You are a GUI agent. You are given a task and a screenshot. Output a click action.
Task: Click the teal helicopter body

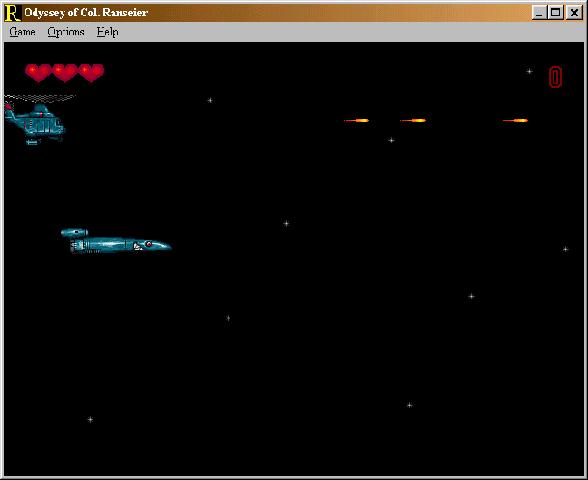[x=35, y=124]
